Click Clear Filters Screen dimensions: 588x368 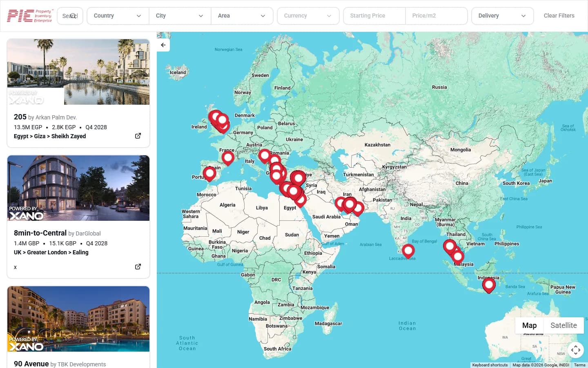[x=559, y=16]
